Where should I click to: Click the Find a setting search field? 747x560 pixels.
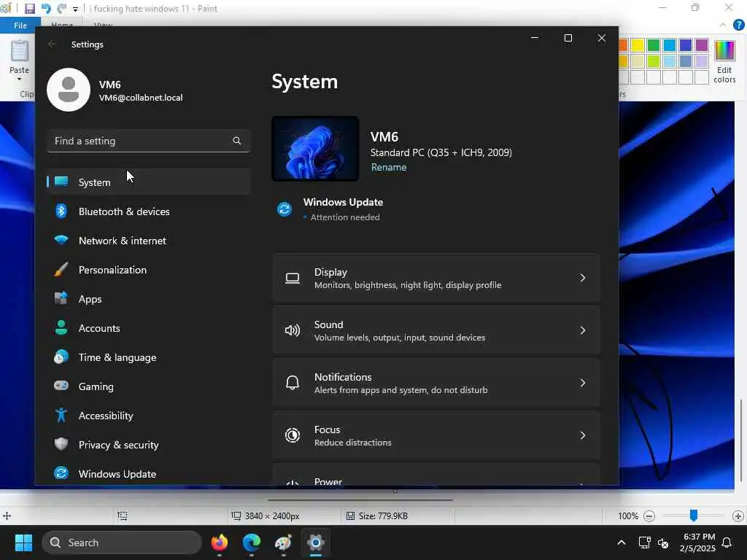(x=149, y=141)
